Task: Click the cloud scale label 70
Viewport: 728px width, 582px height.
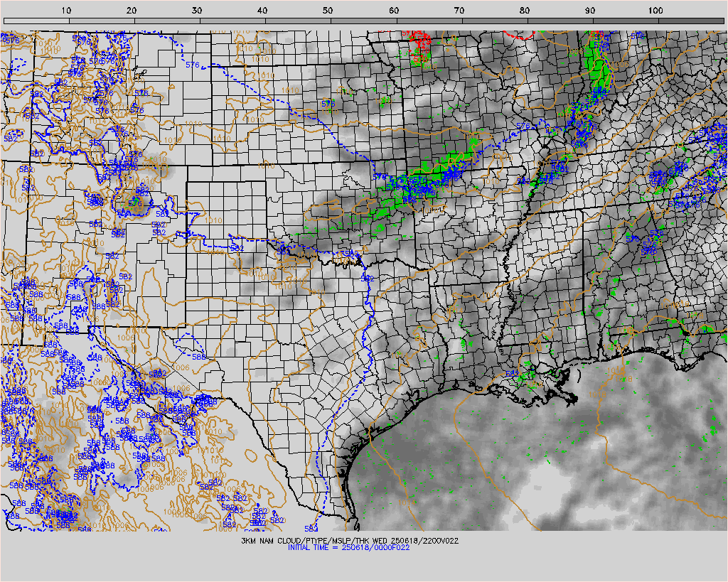Action: (459, 10)
